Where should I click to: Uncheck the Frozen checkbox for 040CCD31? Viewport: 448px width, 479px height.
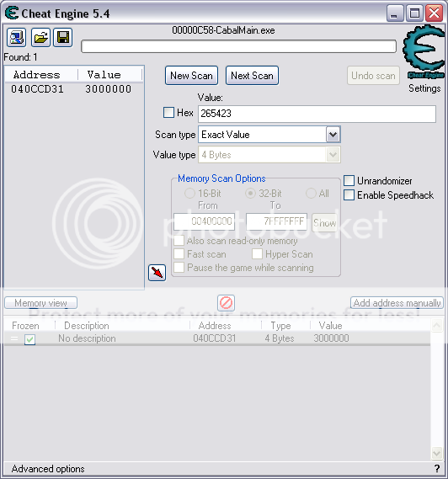[29, 339]
